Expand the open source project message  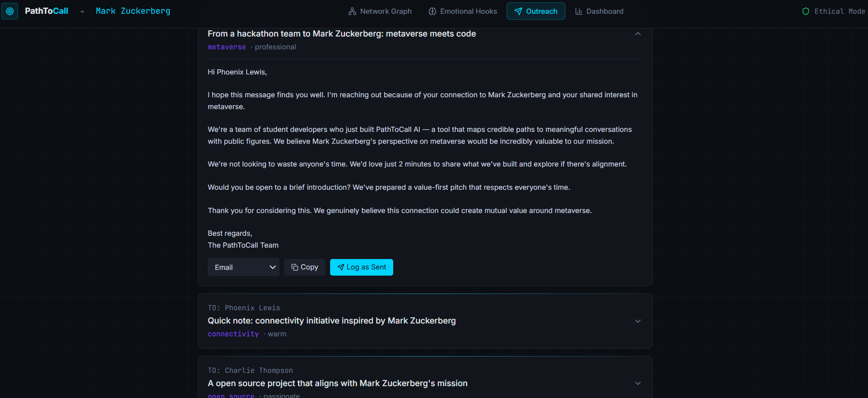click(x=638, y=383)
